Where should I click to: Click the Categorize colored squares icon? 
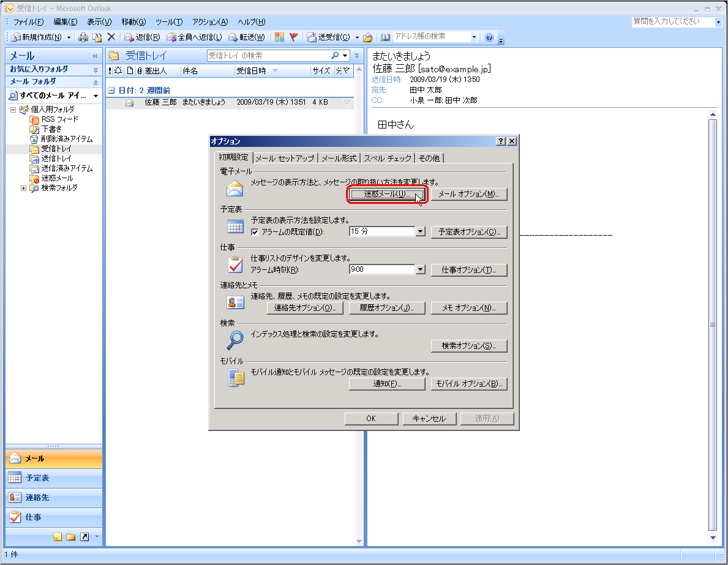coord(279,37)
